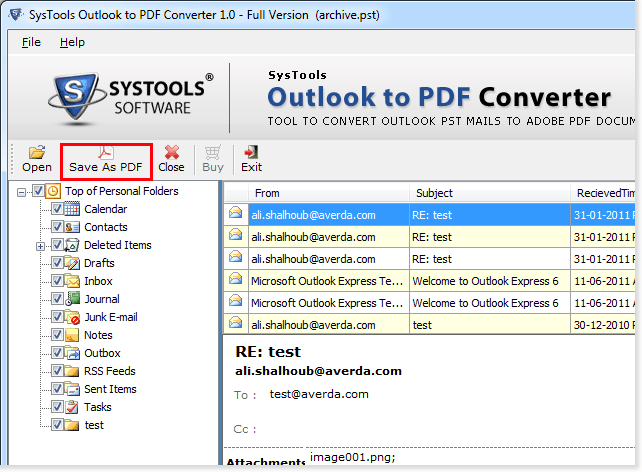Screen dimensions: 642x472
Task: Click the Open folder toolbar icon
Action: (37, 152)
